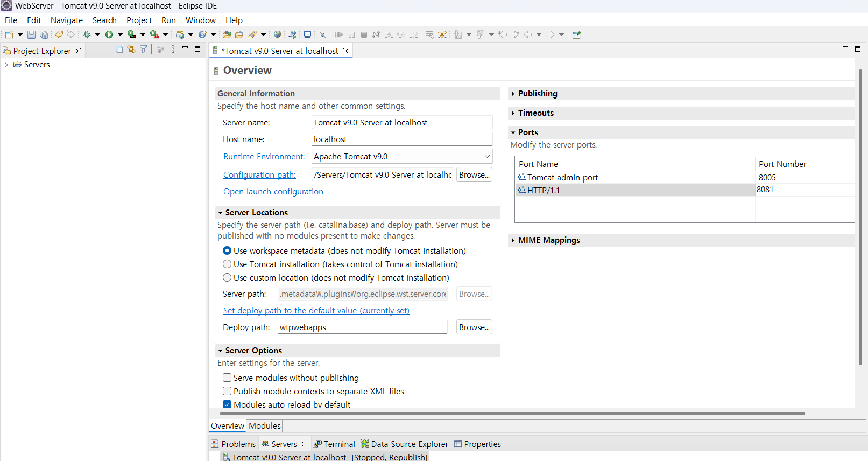The height and width of the screenshot is (461, 868).
Task: Expand the Timeouts section
Action: point(513,113)
